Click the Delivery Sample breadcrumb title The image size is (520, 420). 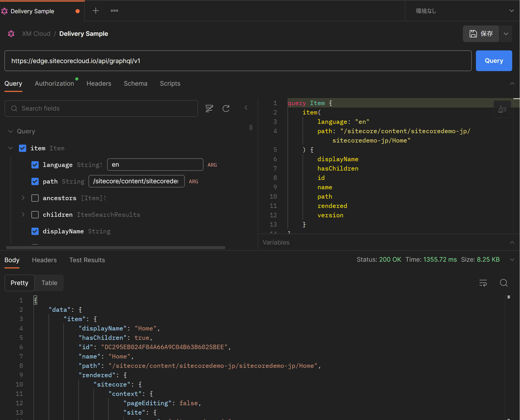tap(84, 34)
